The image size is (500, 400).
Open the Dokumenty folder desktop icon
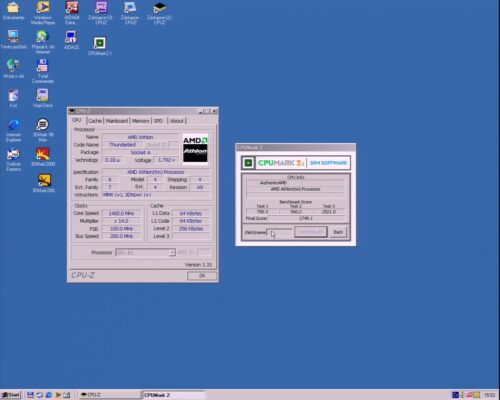13,11
